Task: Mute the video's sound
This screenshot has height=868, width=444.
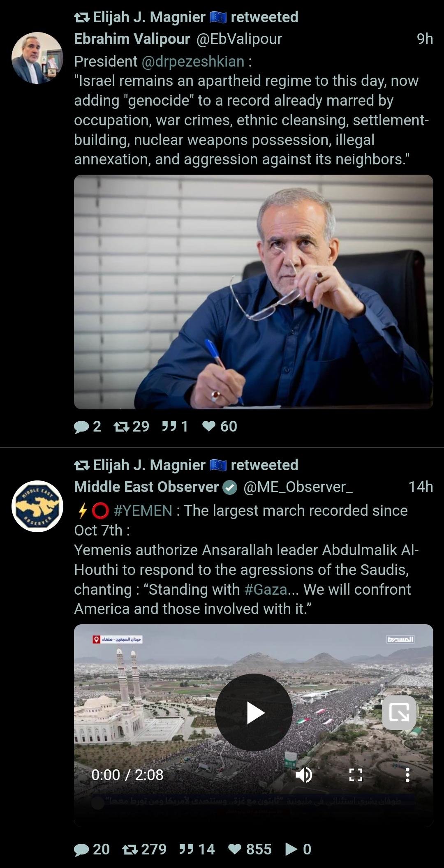Action: point(304,775)
